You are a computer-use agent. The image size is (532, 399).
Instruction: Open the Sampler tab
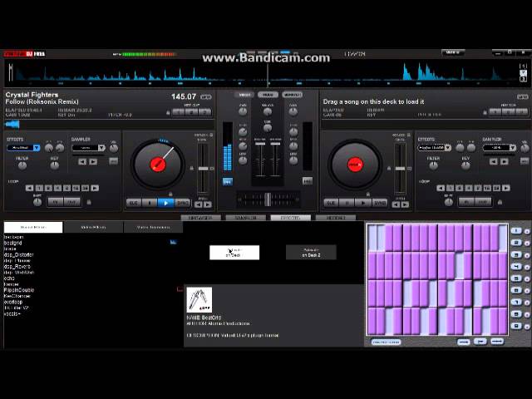pos(246,218)
